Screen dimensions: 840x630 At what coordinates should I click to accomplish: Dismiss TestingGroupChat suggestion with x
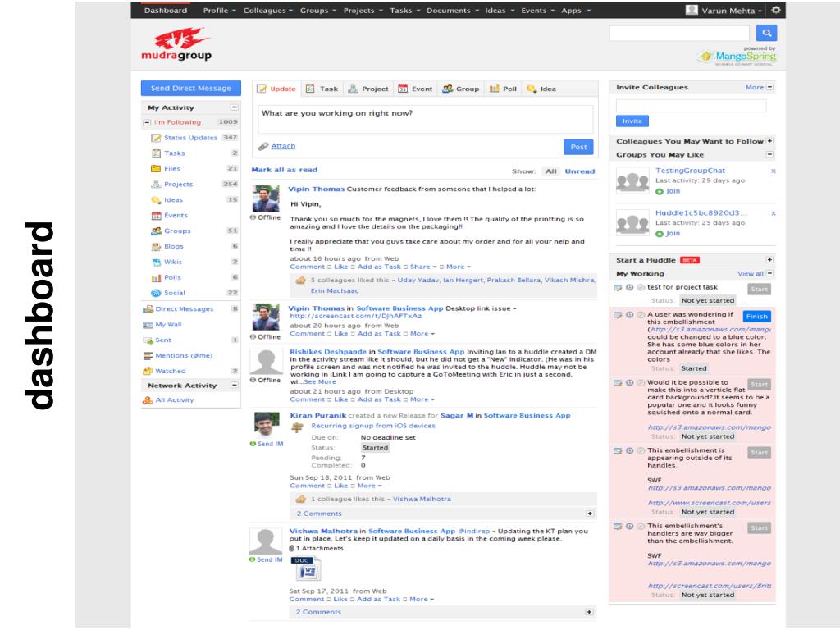pos(773,171)
